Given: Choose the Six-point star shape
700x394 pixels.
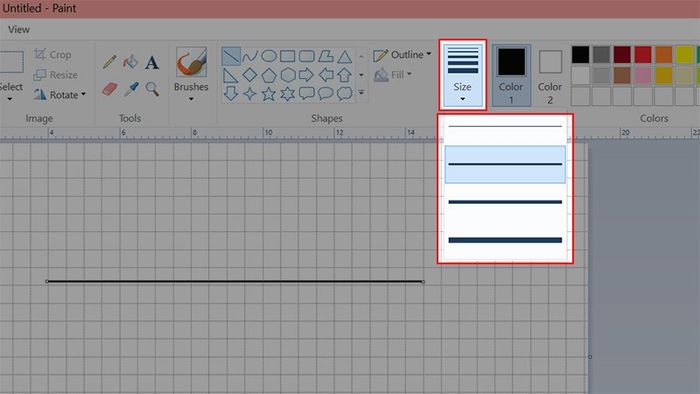Looking at the screenshot, I should tap(288, 94).
